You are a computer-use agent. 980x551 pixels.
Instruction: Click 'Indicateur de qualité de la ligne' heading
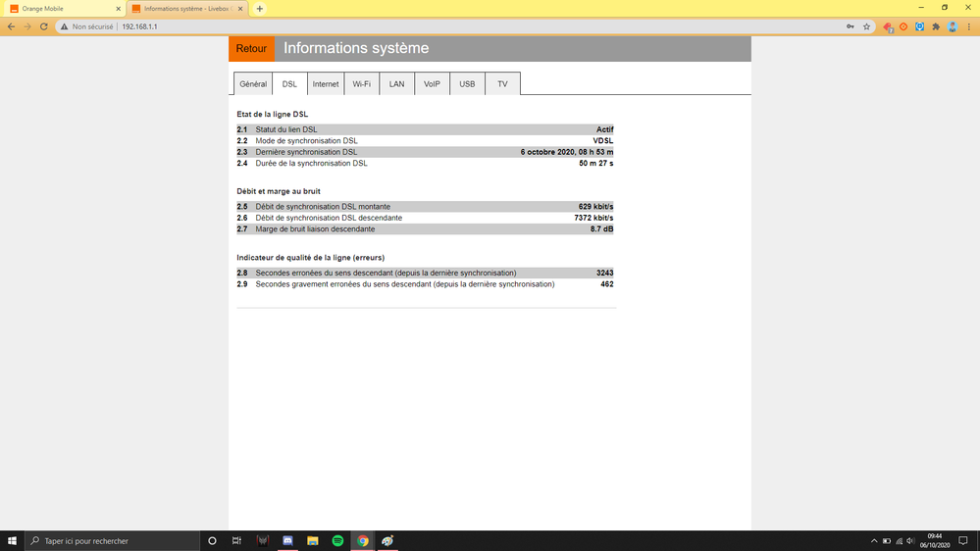coord(311,258)
